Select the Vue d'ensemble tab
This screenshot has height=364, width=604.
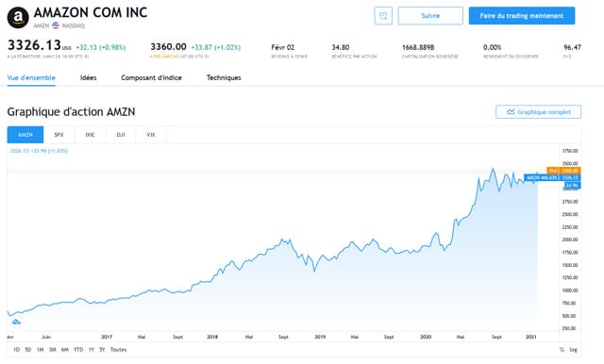tap(31, 77)
